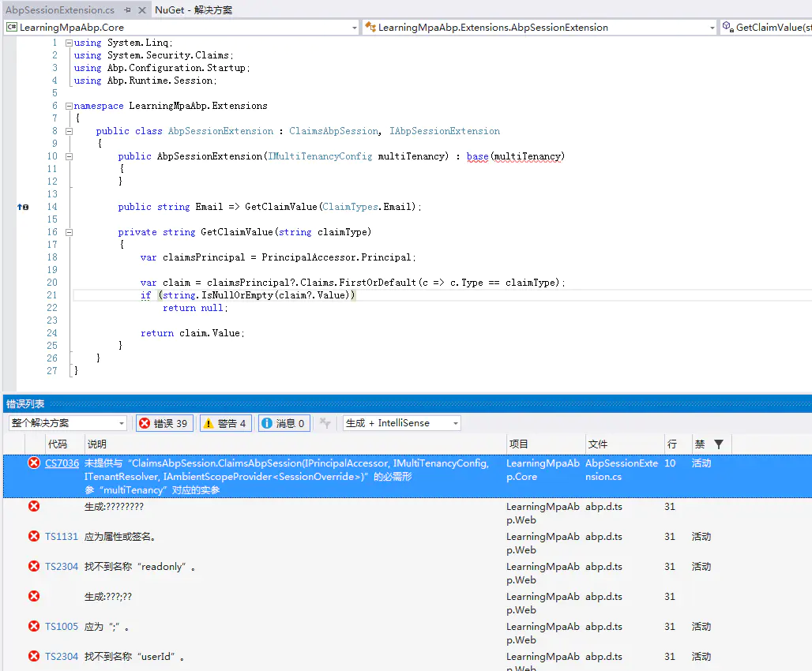
Task: Collapse the constructor block at line 10
Action: tap(69, 156)
